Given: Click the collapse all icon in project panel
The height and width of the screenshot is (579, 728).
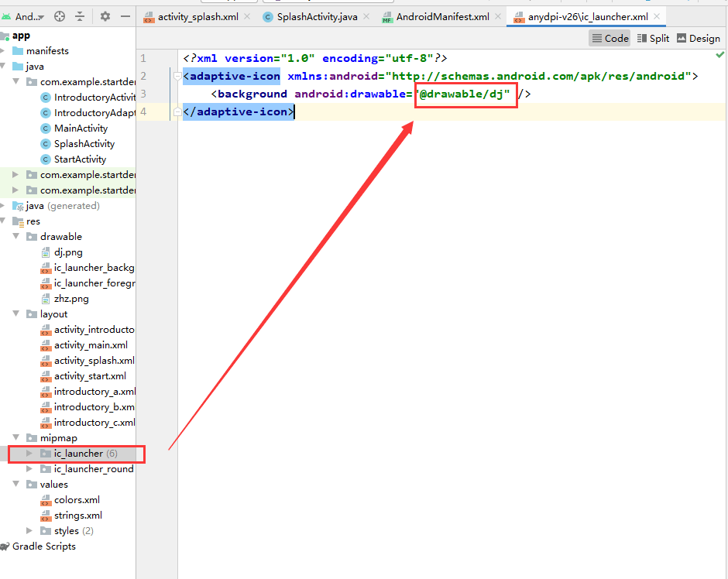Looking at the screenshot, I should (80, 17).
